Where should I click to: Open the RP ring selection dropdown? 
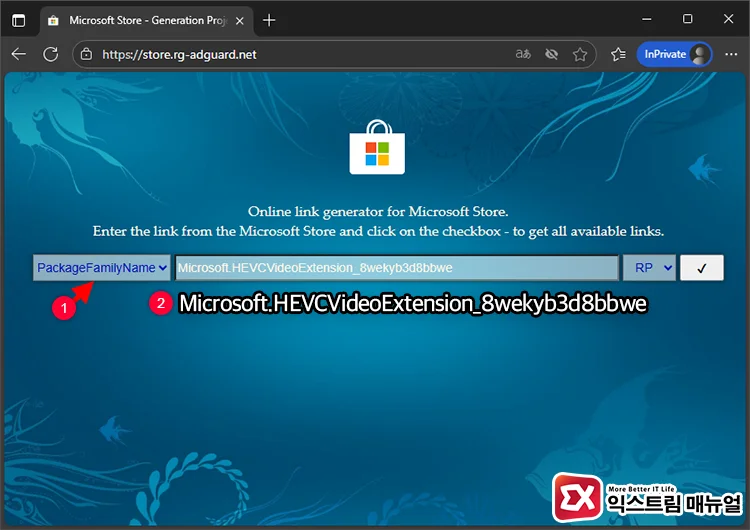pyautogui.click(x=649, y=268)
